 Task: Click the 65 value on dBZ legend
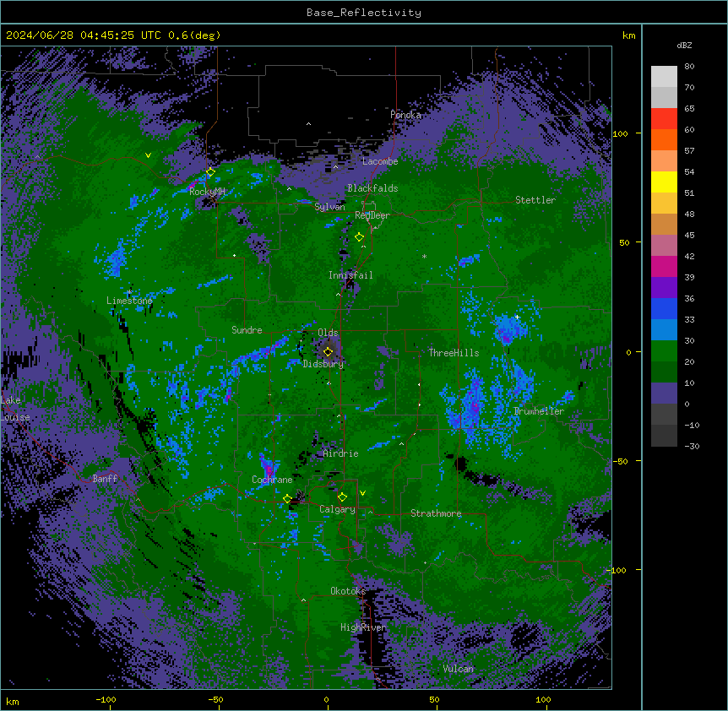click(689, 109)
